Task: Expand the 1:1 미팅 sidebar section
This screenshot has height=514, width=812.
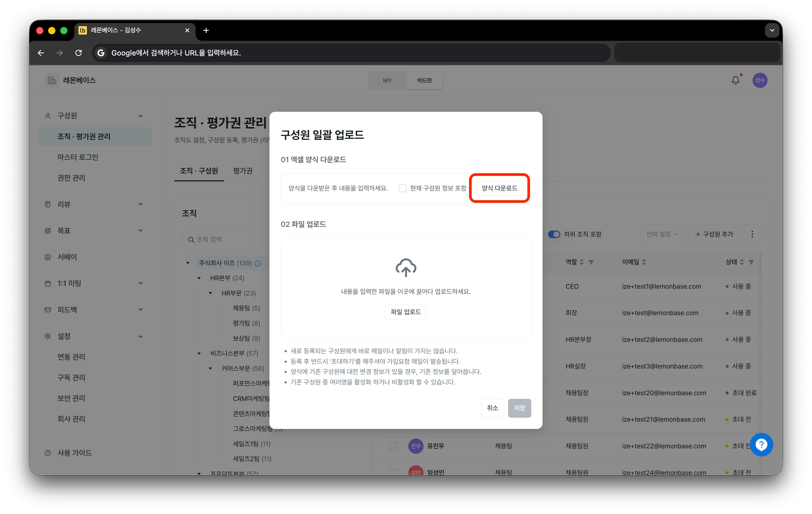Action: point(141,283)
